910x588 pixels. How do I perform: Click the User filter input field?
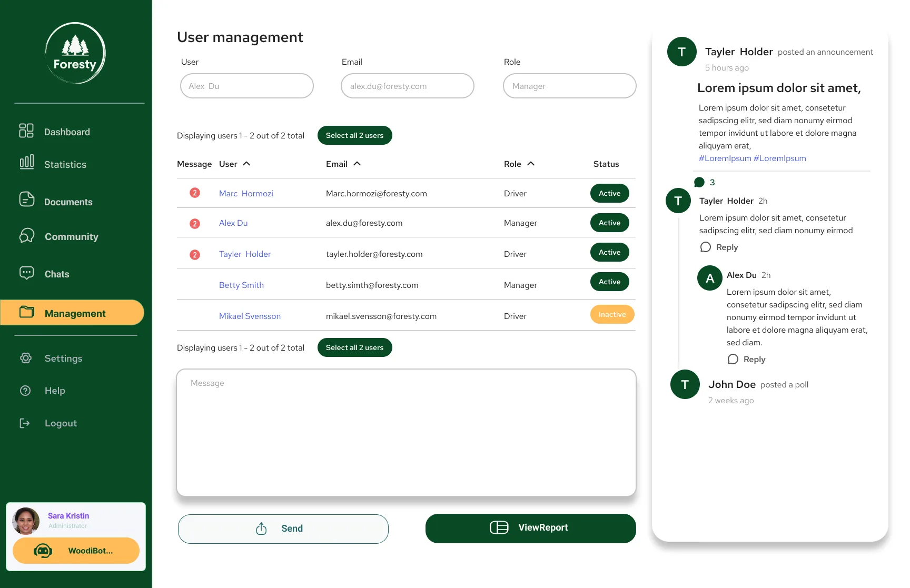[247, 86]
